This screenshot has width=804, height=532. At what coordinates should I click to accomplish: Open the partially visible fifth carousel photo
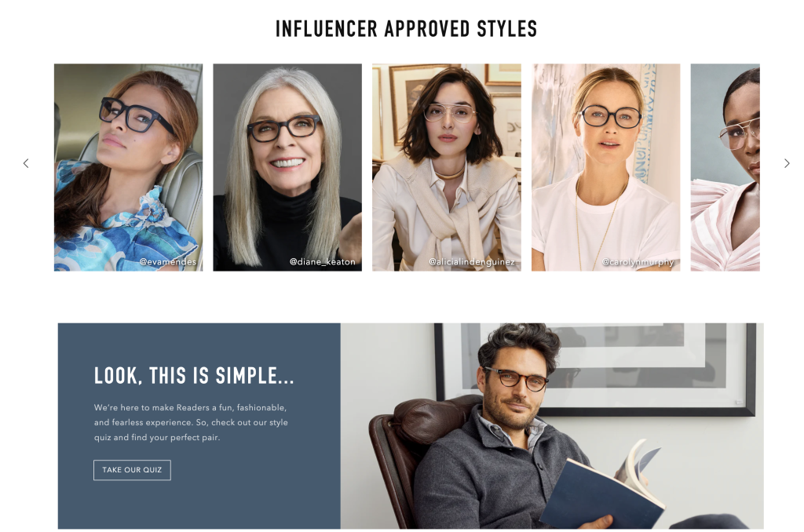pyautogui.click(x=725, y=167)
